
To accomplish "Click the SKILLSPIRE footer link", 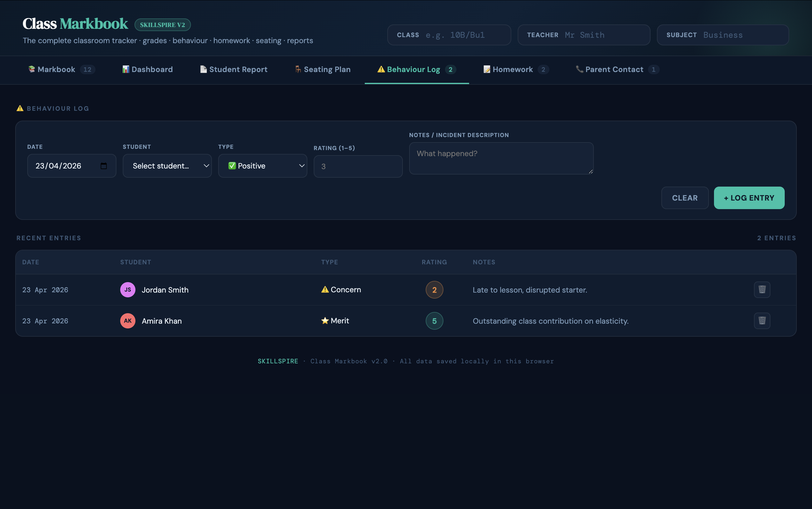I will [278, 361].
